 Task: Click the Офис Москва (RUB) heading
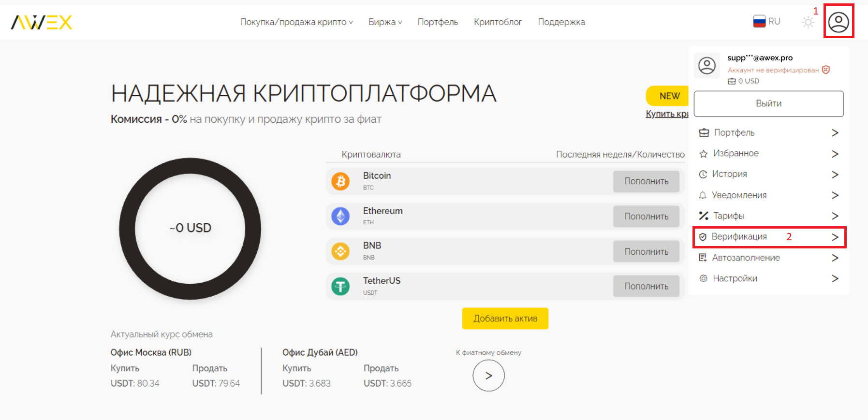point(151,352)
